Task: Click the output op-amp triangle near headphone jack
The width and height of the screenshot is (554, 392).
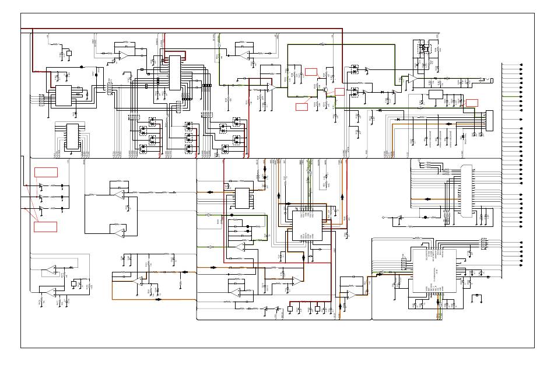Action: 412,79
